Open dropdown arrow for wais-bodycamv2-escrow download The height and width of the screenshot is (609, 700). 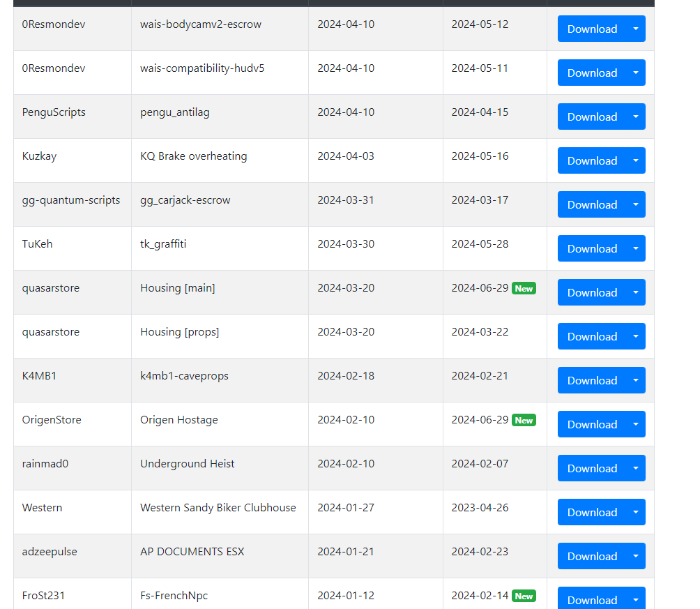point(636,29)
